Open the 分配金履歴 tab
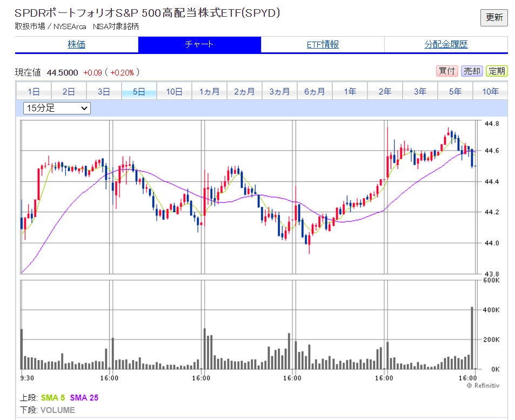Image resolution: width=515 pixels, height=420 pixels. [x=446, y=44]
